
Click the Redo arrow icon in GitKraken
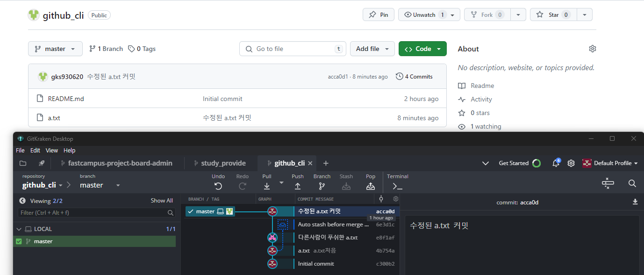[x=243, y=186]
